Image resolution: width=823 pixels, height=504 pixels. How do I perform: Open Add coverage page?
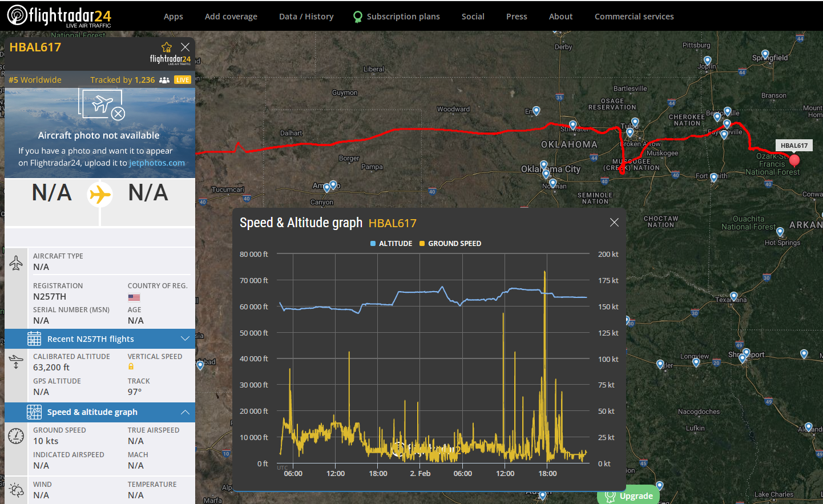[231, 17]
